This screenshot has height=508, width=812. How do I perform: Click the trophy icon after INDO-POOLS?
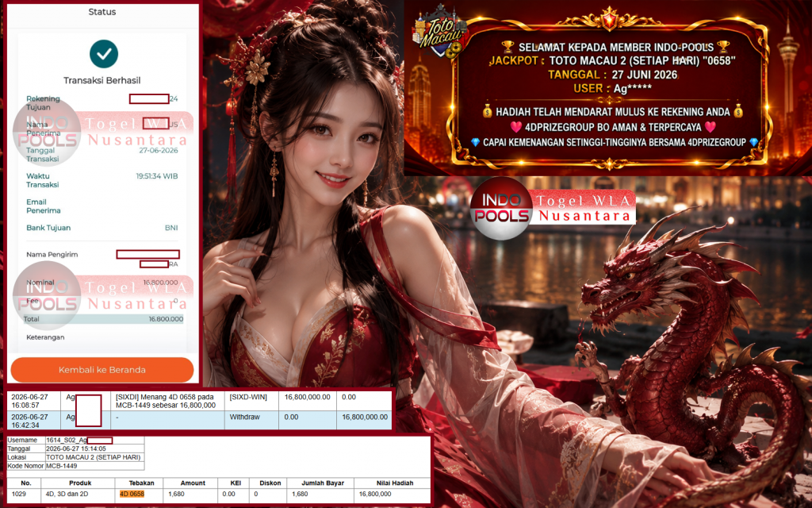point(723,47)
